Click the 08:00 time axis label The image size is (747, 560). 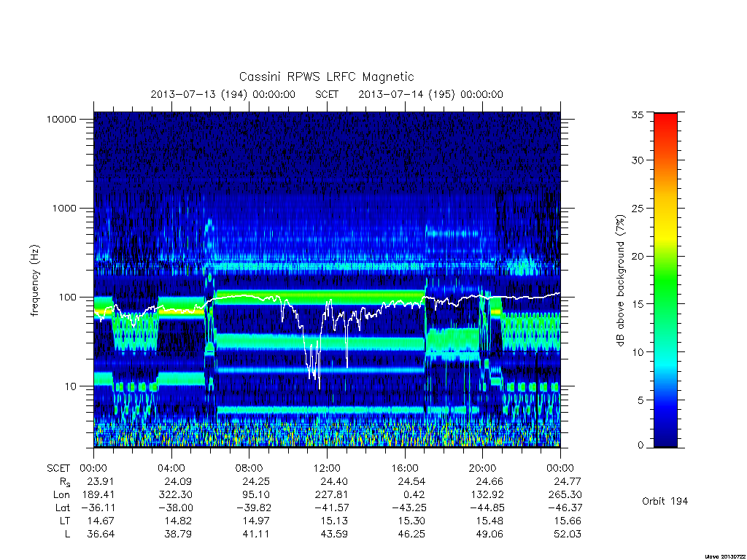pyautogui.click(x=249, y=469)
